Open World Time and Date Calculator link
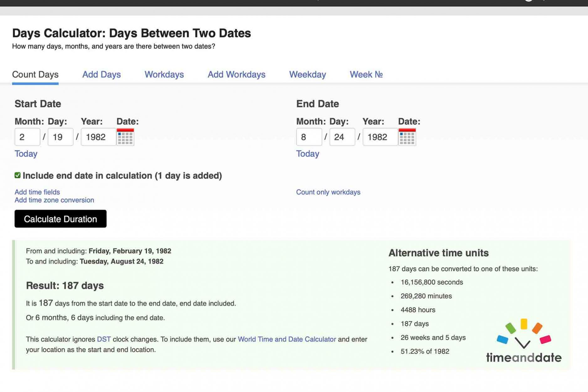Viewport: 588px width, 392px height. 287,339
